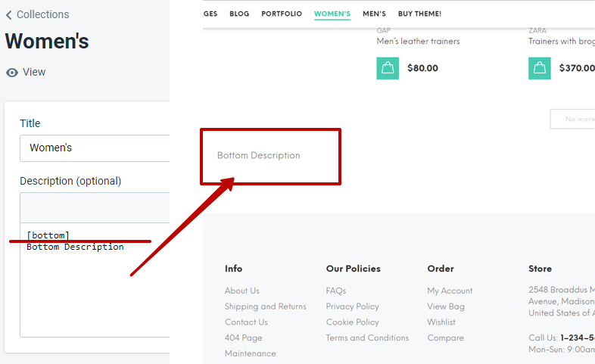Screen dimensions: 595x364
Task: Open the Portfolio menu item
Action: (282, 14)
